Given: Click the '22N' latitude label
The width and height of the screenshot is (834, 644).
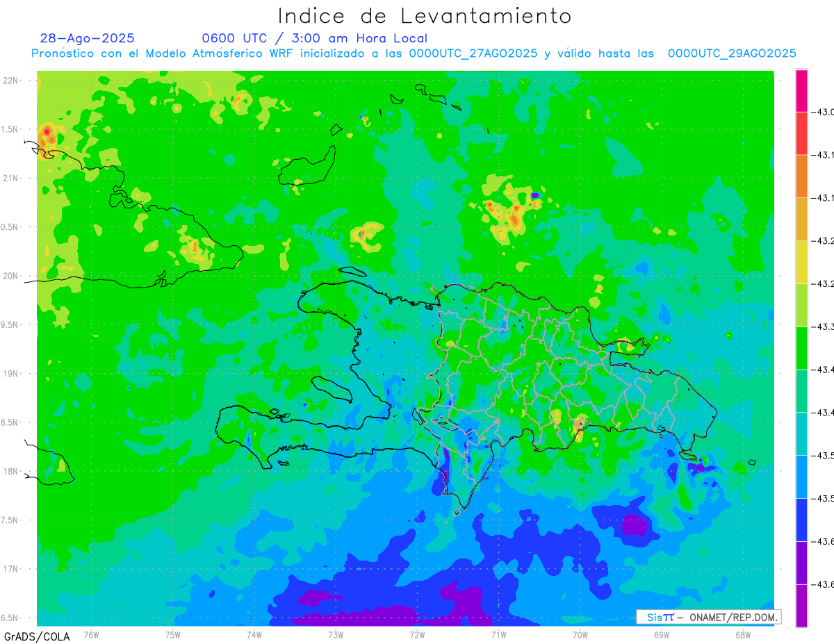Looking at the screenshot, I should (x=11, y=80).
